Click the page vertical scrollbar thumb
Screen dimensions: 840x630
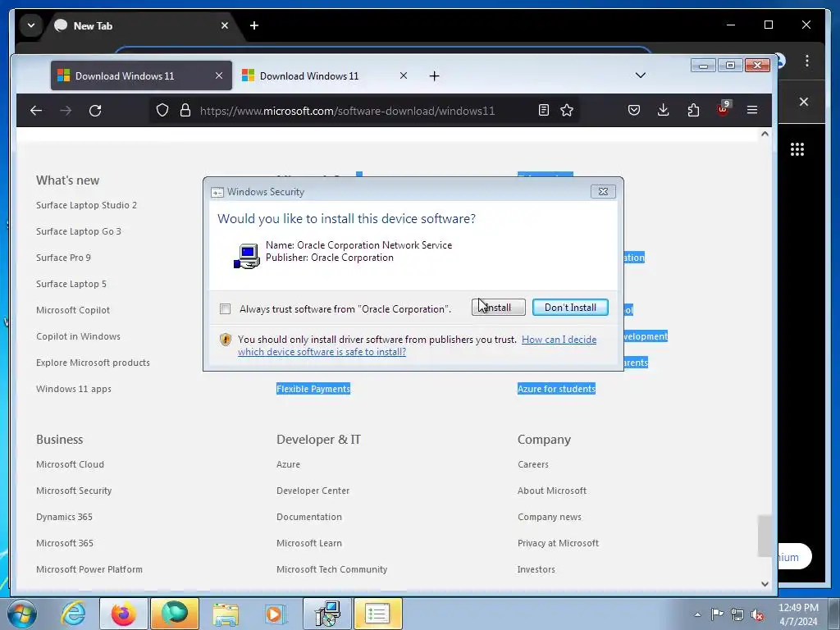[x=765, y=536]
